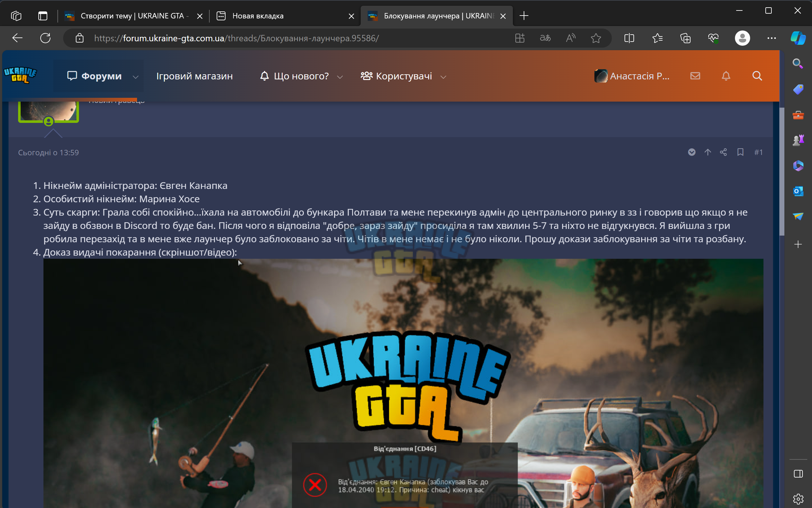Open the post #1 actions dropdown circle

pos(691,152)
